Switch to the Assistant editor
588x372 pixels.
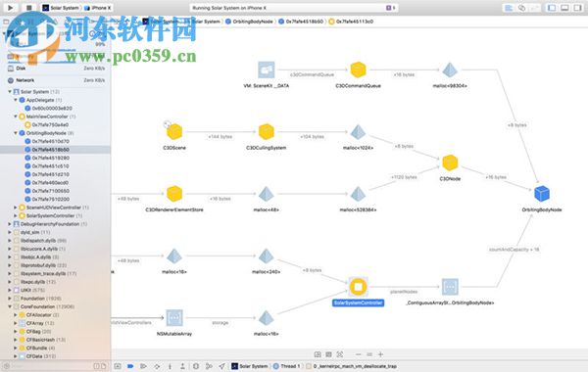click(x=521, y=8)
